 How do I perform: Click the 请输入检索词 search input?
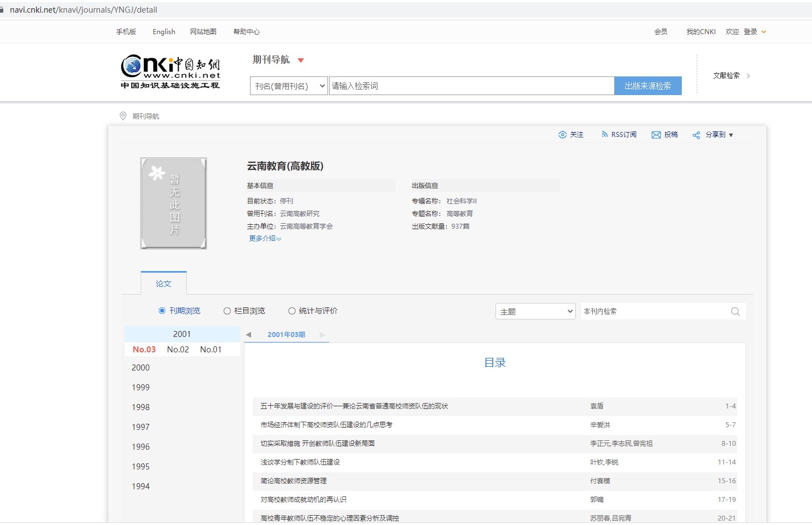tap(471, 86)
